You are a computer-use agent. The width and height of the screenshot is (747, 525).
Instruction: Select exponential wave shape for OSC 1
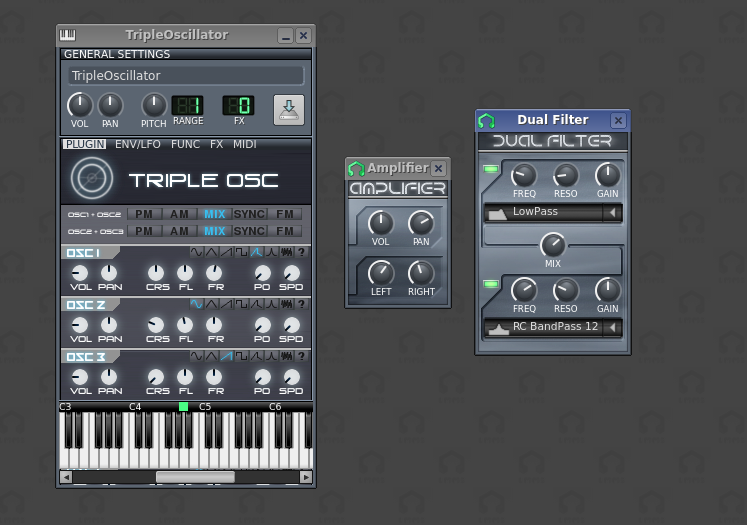[x=271, y=252]
